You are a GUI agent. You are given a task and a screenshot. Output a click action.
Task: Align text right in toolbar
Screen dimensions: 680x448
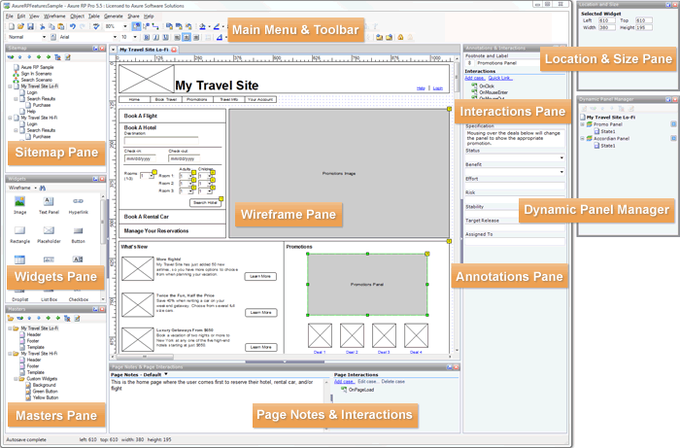tap(196, 37)
